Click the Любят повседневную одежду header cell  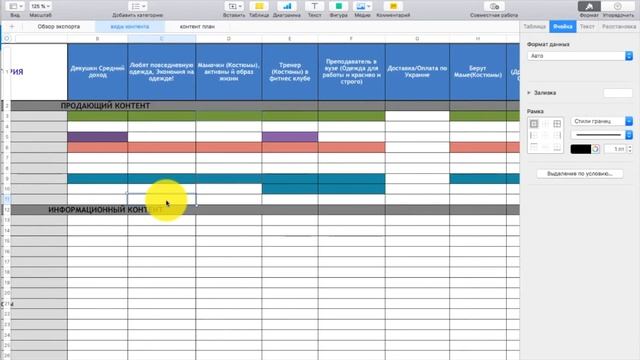[161, 72]
